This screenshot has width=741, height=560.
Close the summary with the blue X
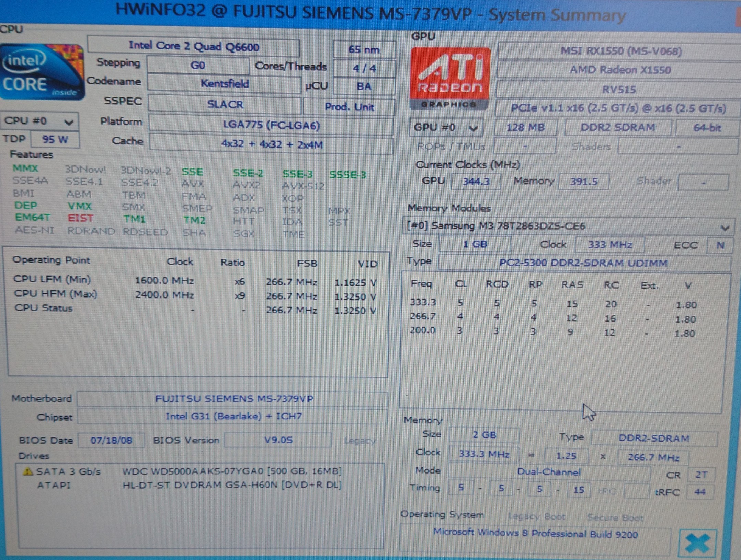(x=697, y=543)
